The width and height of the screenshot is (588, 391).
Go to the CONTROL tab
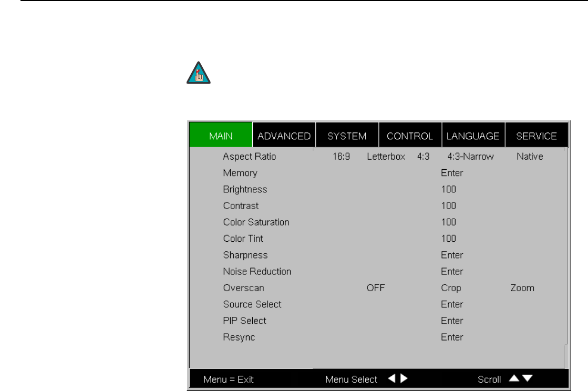point(410,135)
